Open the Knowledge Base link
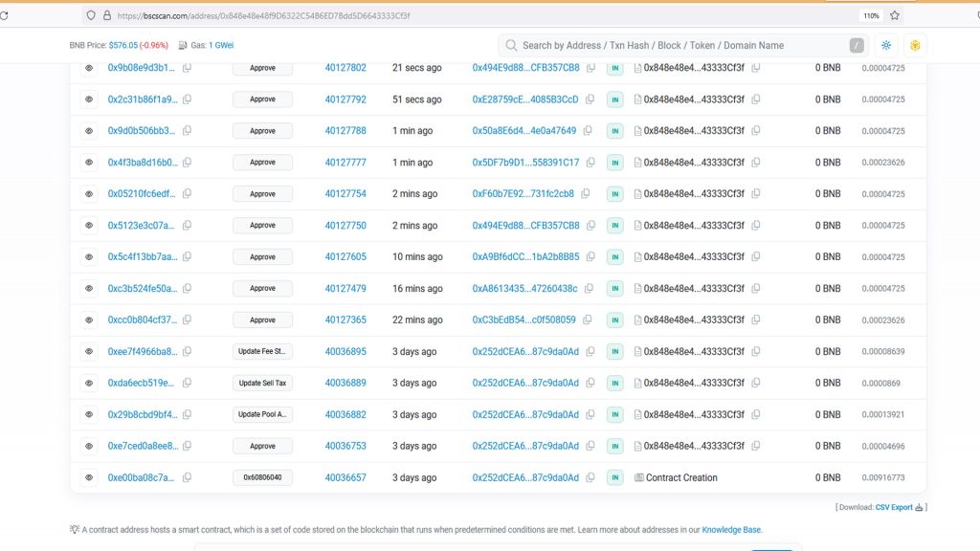The width and height of the screenshot is (980, 551). click(731, 529)
